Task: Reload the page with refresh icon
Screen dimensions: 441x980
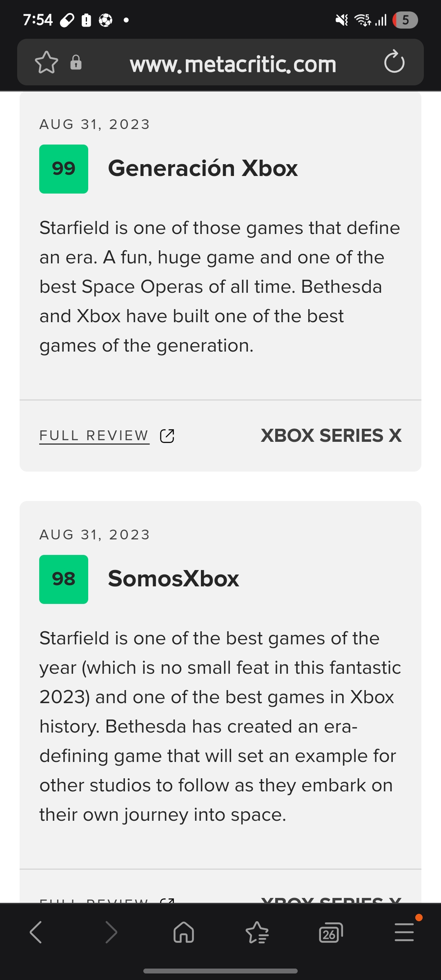Action: (x=394, y=62)
